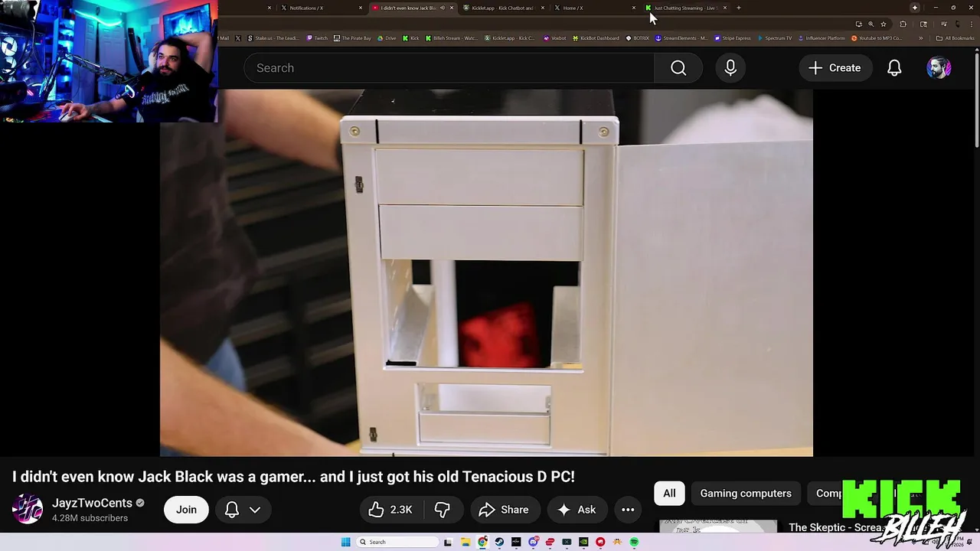The image size is (980, 551).
Task: Open Windows Start menu
Action: [346, 542]
